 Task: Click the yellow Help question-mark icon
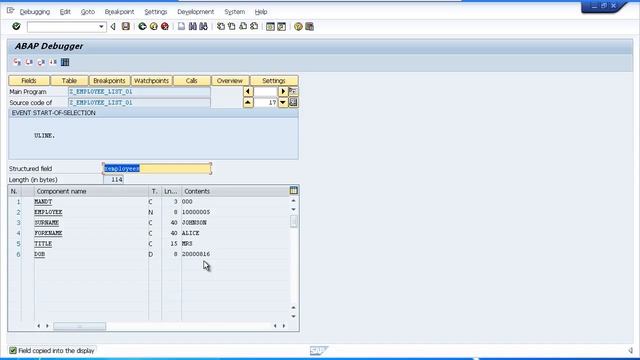point(298,27)
